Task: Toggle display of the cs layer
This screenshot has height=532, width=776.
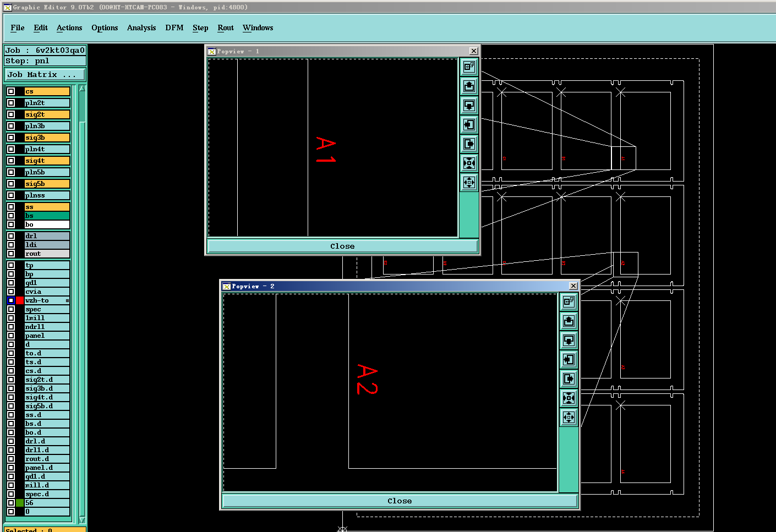Action: pyautogui.click(x=11, y=91)
